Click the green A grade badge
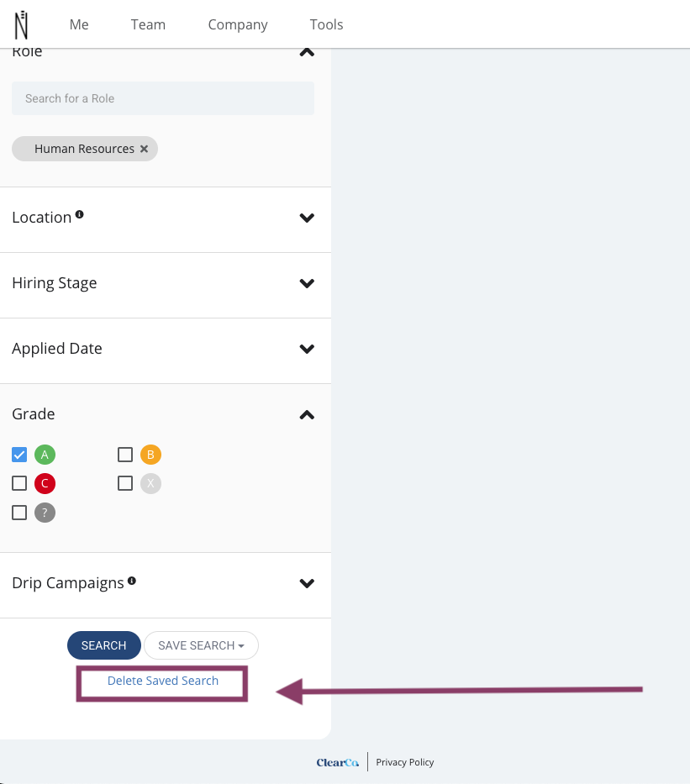This screenshot has height=784, width=690. pos(45,455)
